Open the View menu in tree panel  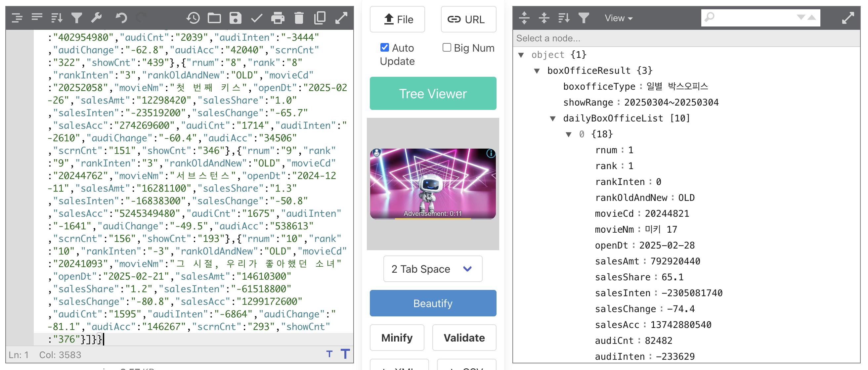618,18
